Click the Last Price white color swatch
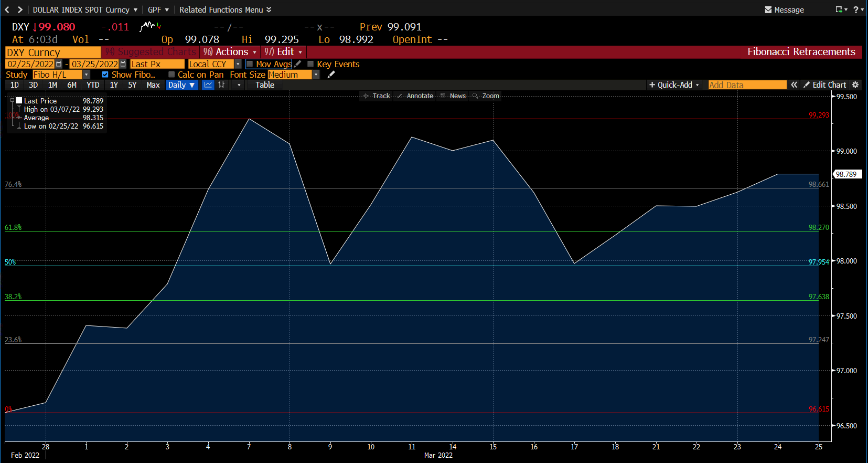This screenshot has height=463, width=868. click(19, 100)
